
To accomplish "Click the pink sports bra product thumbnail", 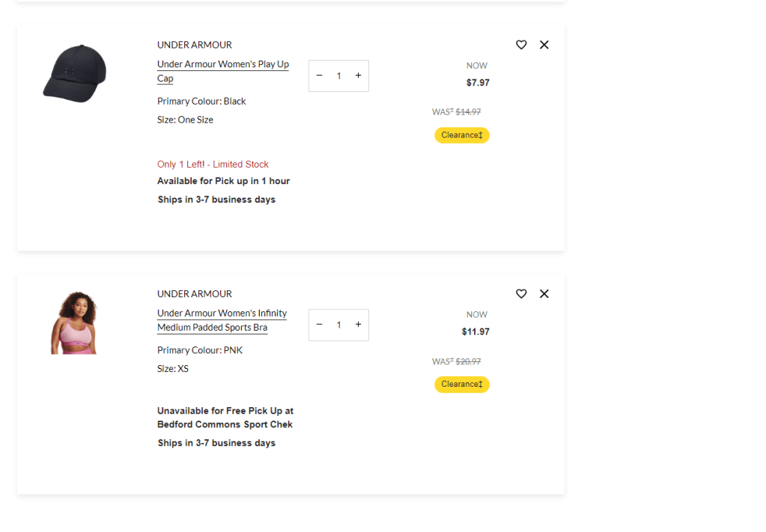I will pyautogui.click(x=74, y=322).
